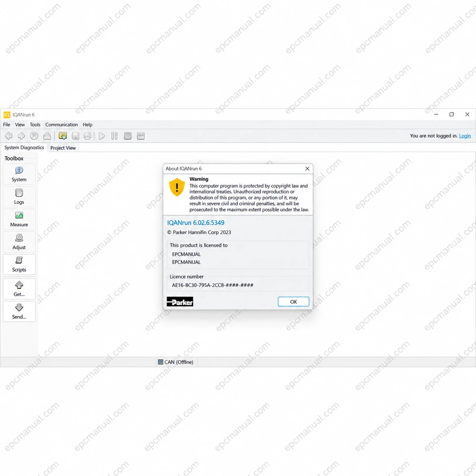Viewport: 476px width, 476px height.
Task: Click the Parker logo in About dialog
Action: pyautogui.click(x=180, y=302)
